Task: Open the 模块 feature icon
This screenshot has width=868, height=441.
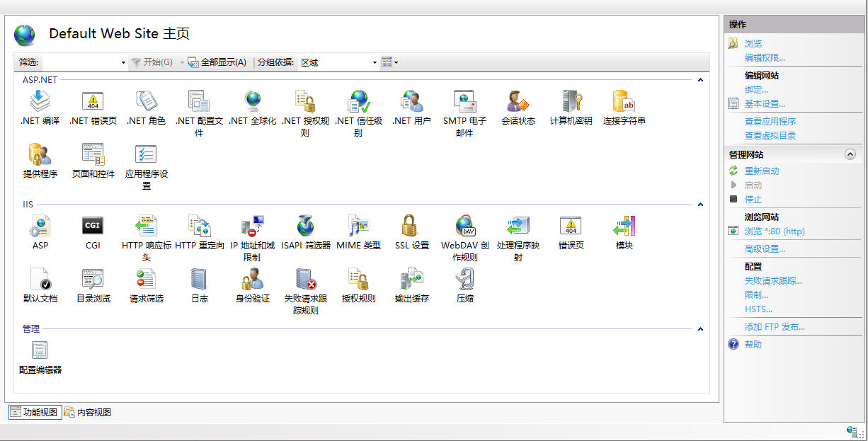Action: click(x=624, y=226)
